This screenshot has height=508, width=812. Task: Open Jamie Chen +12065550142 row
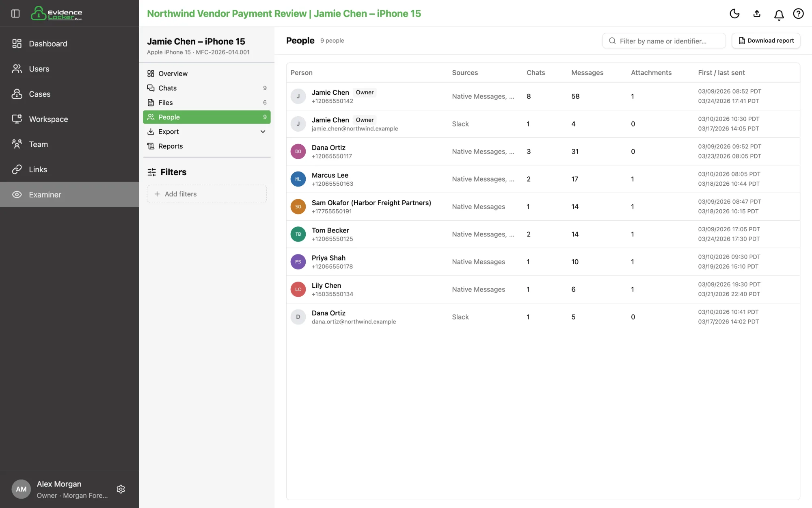[543, 96]
